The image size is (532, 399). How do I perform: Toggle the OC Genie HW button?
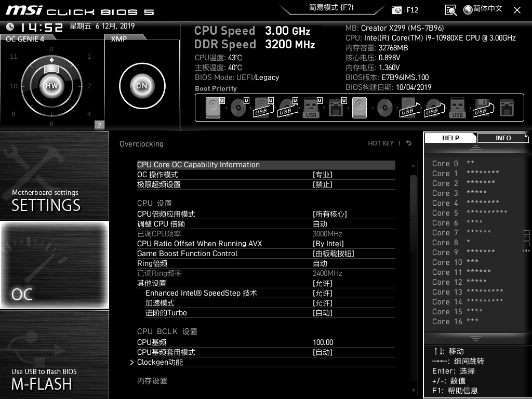[x=51, y=86]
